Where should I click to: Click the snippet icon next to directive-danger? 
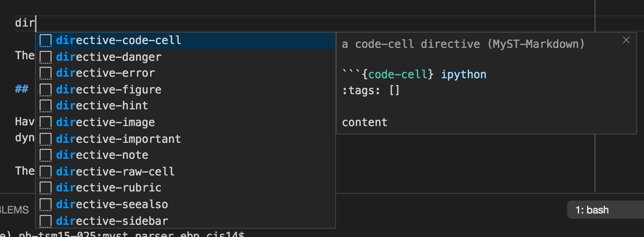coord(46,57)
